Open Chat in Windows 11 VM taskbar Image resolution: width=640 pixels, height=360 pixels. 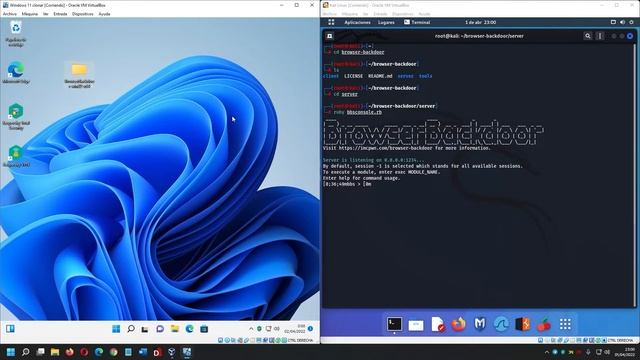(160, 329)
